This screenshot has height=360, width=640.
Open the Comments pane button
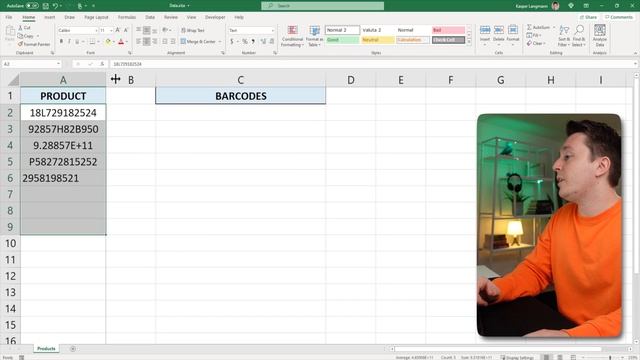pyautogui.click(x=619, y=17)
